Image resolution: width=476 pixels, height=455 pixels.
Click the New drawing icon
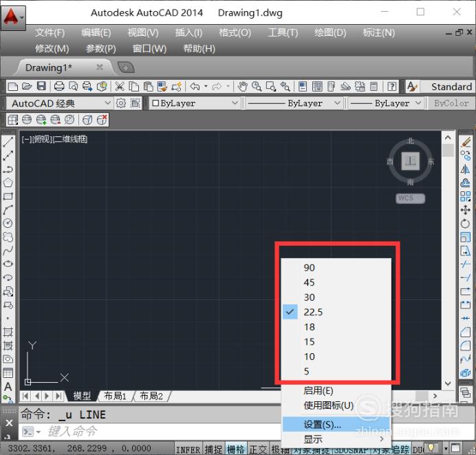(13, 87)
